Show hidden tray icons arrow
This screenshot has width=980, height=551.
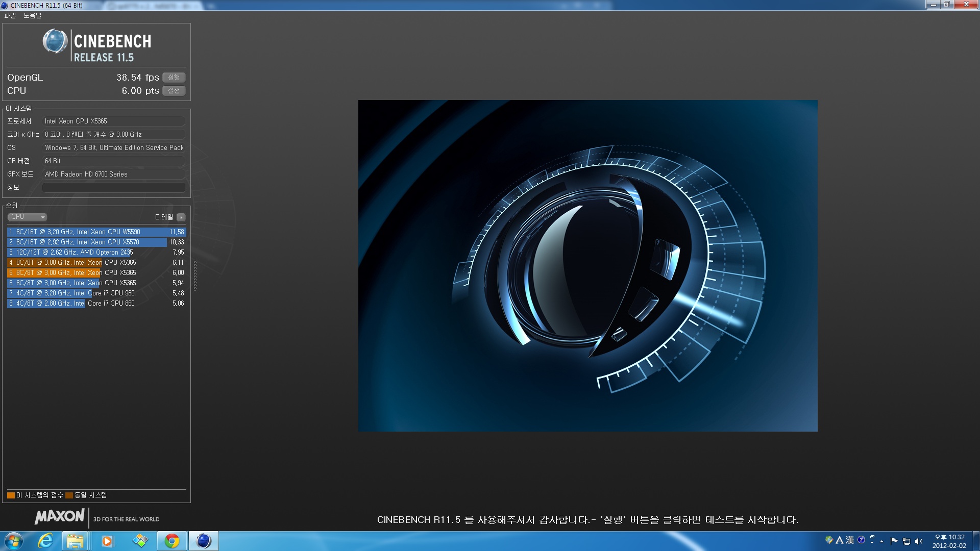tap(881, 541)
